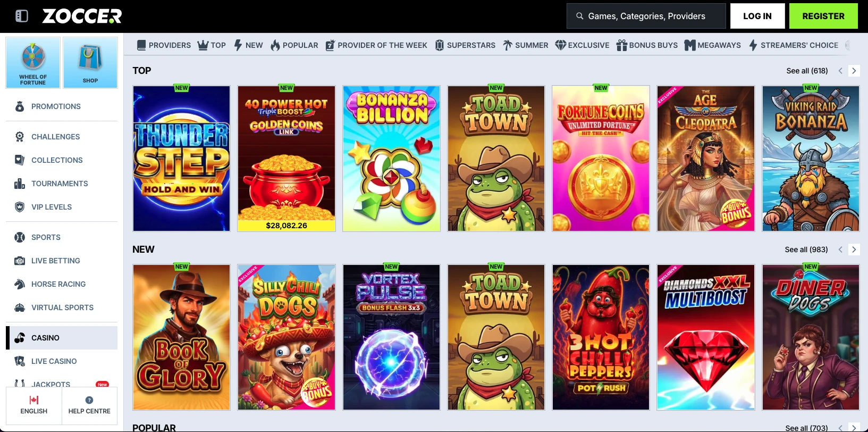Screen dimensions: 868x432
Task: Click the Megaways M icon
Action: click(690, 45)
